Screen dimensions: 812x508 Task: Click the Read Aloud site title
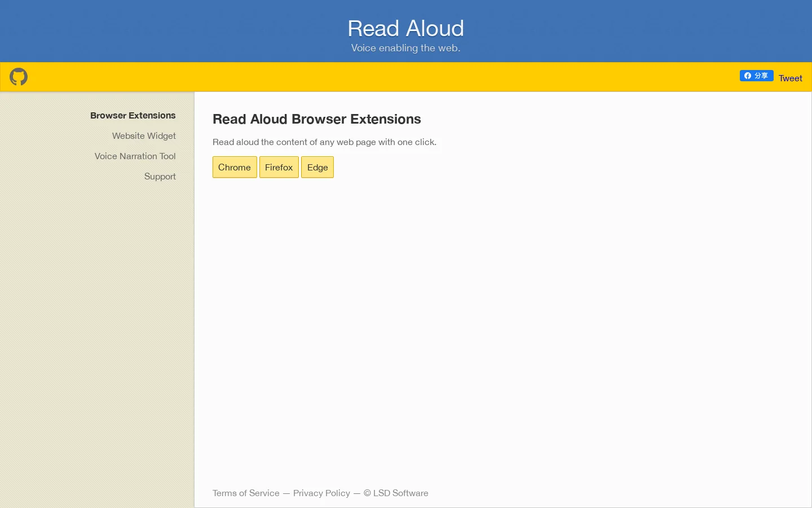point(405,28)
